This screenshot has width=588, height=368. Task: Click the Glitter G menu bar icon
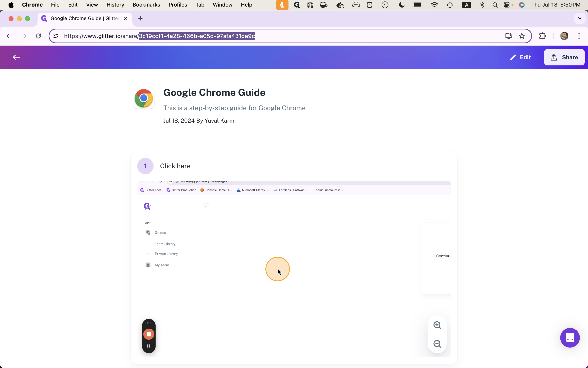pyautogui.click(x=296, y=5)
